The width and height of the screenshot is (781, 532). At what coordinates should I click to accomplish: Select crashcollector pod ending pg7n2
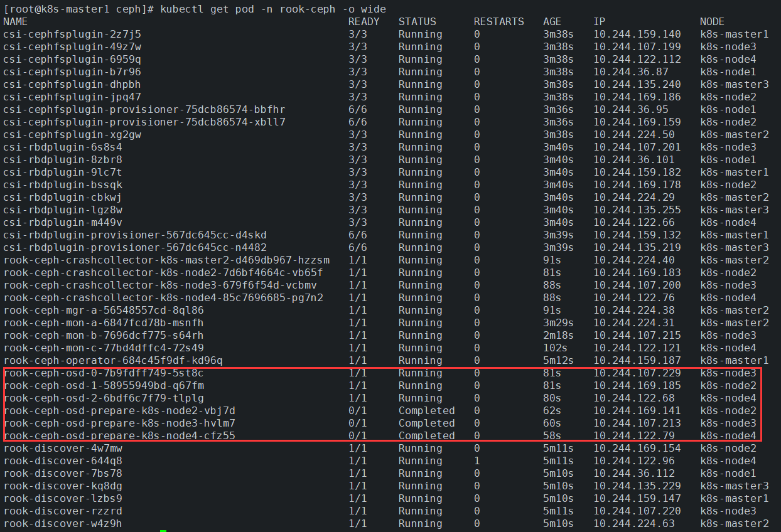tap(163, 297)
